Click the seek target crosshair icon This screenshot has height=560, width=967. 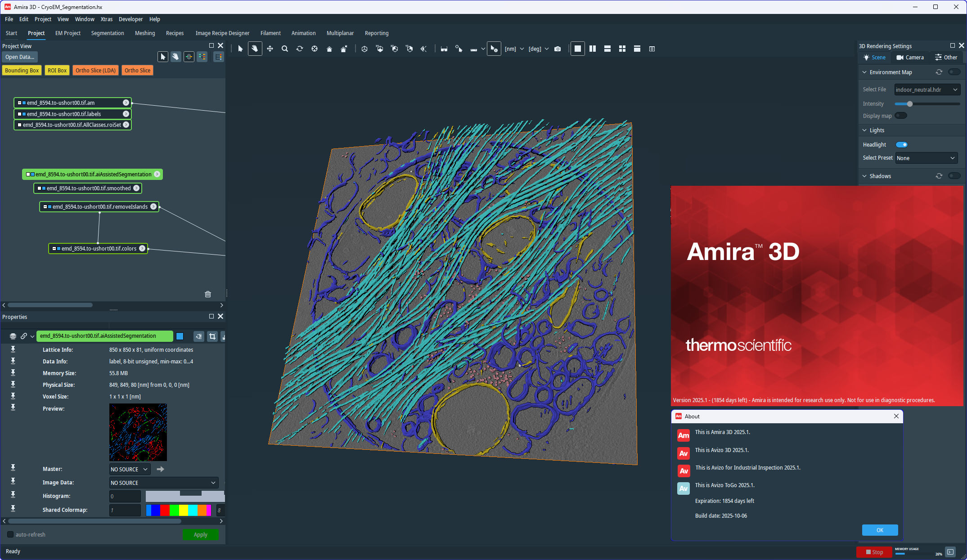coord(315,49)
